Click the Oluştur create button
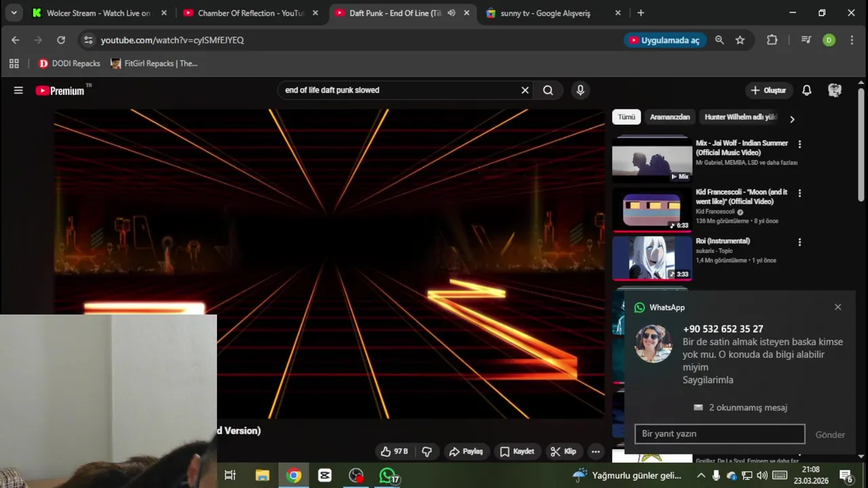Viewport: 868px width, 488px height. [768, 90]
